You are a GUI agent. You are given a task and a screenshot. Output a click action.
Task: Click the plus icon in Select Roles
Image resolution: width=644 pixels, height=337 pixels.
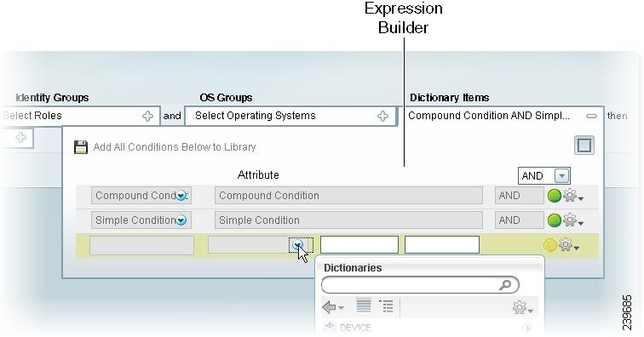click(x=148, y=117)
